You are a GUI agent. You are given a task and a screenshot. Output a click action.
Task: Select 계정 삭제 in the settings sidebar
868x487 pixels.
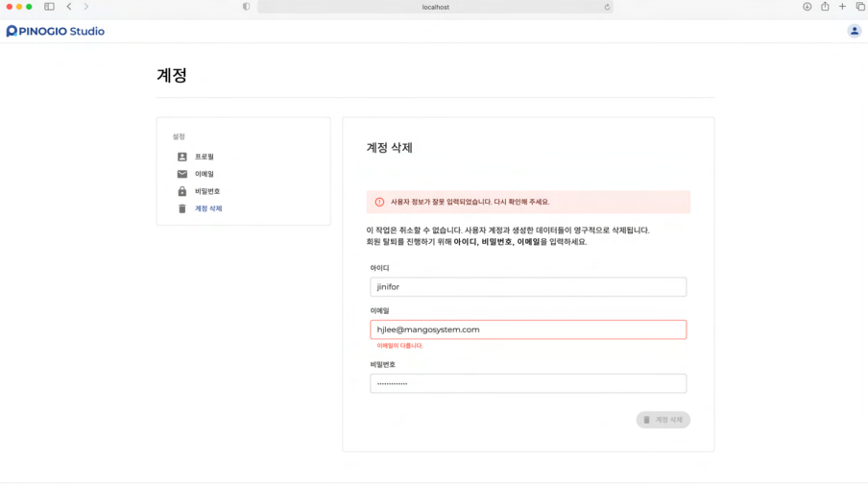(207, 208)
